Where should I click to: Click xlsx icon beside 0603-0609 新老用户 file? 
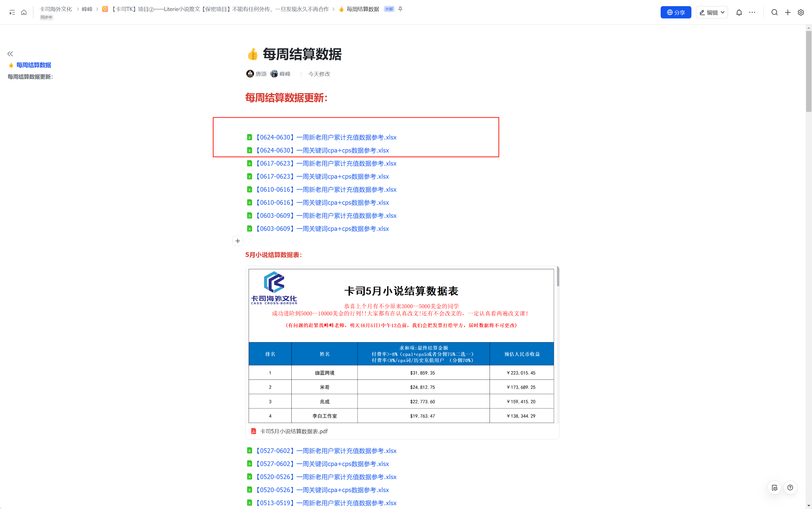pyautogui.click(x=249, y=215)
